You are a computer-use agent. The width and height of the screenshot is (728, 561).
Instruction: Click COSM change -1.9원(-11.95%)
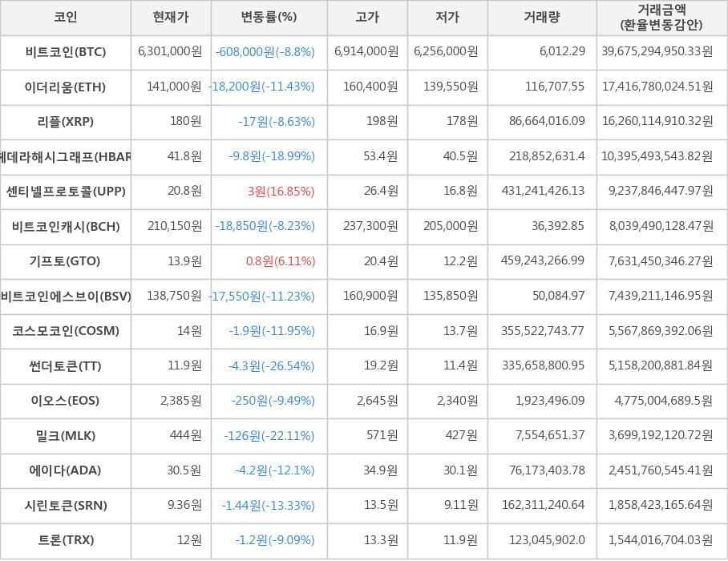point(272,331)
